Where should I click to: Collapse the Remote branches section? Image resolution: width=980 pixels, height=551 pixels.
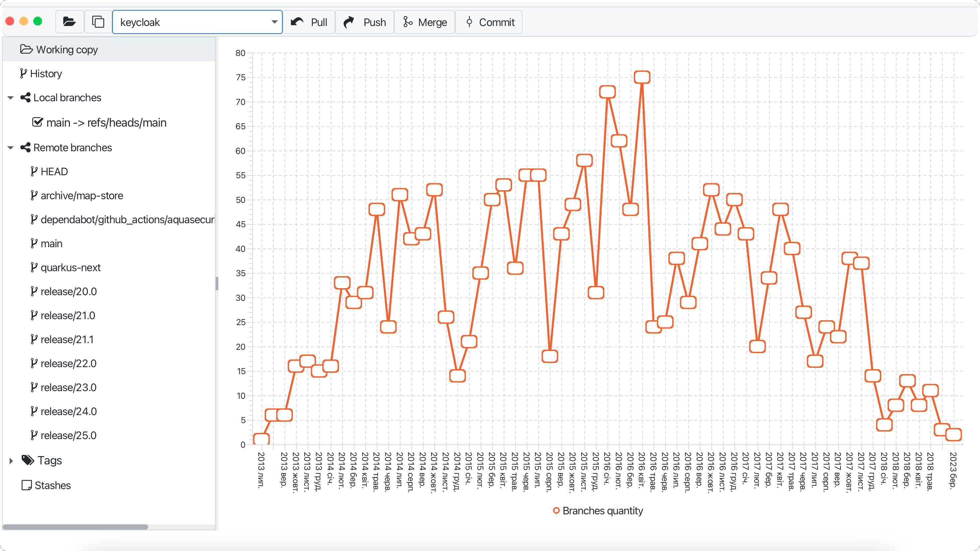pyautogui.click(x=11, y=148)
